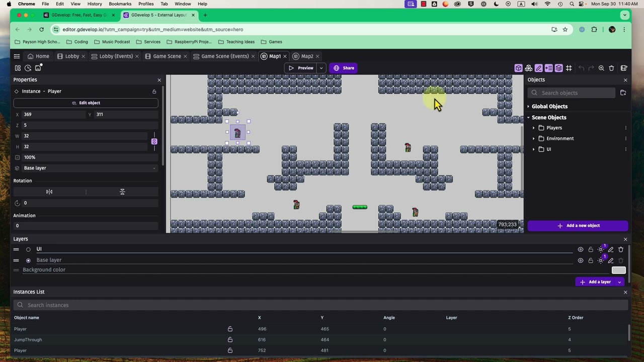The width and height of the screenshot is (644, 362).
Task: Save project with the floppy disk icon
Action: point(38,68)
